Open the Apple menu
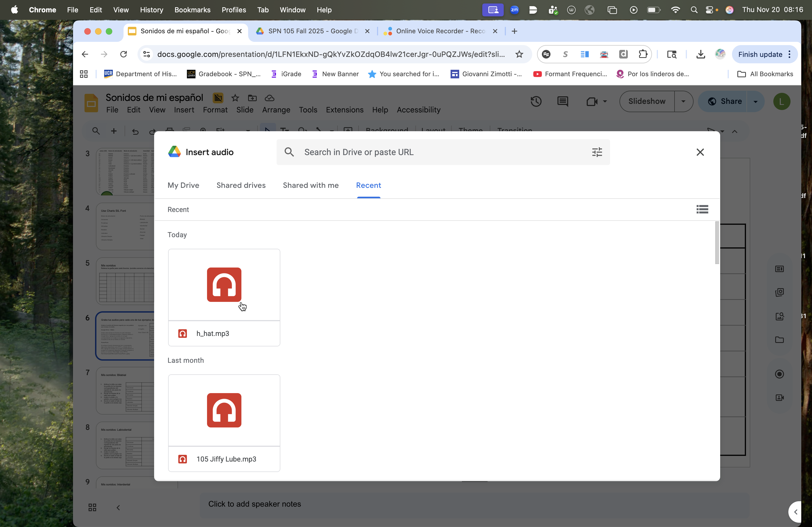Viewport: 812px width, 527px height. coord(14,10)
